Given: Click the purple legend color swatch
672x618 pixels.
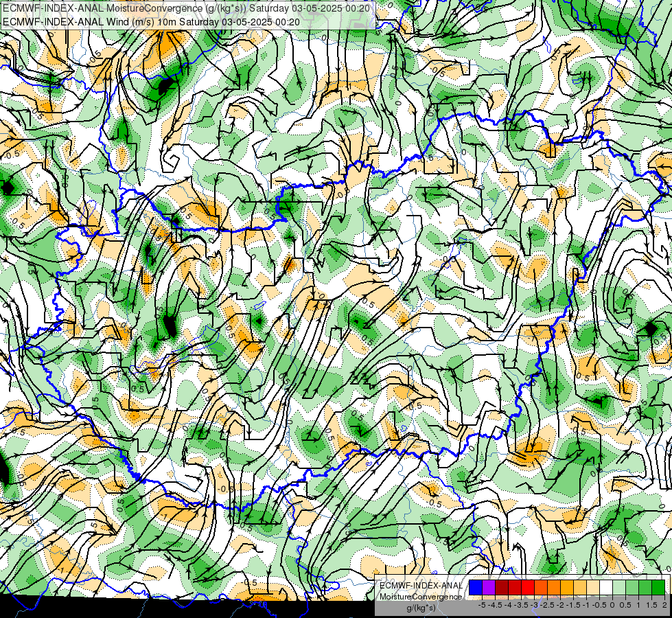Looking at the screenshot, I should (x=489, y=587).
